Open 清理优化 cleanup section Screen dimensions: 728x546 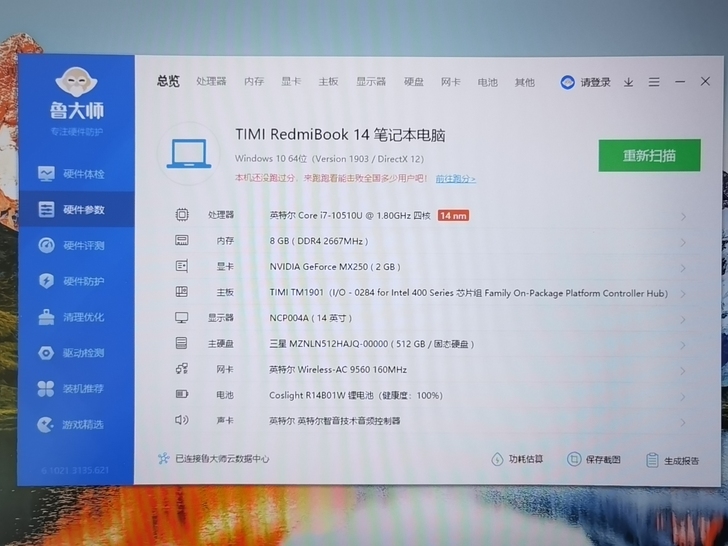pyautogui.click(x=72, y=317)
